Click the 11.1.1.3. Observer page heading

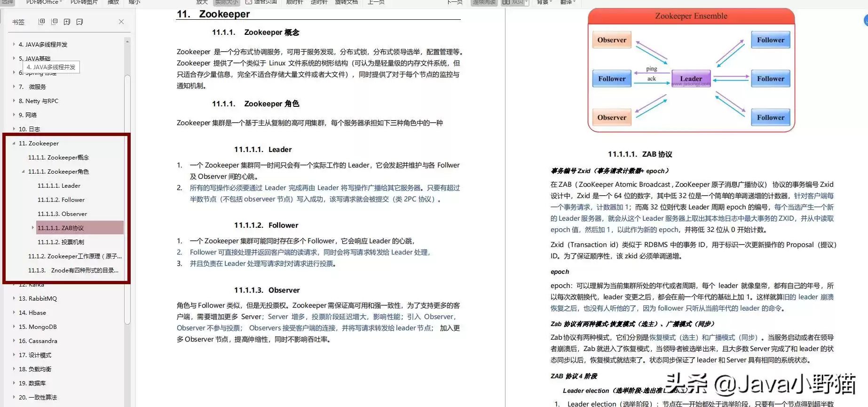coord(267,290)
